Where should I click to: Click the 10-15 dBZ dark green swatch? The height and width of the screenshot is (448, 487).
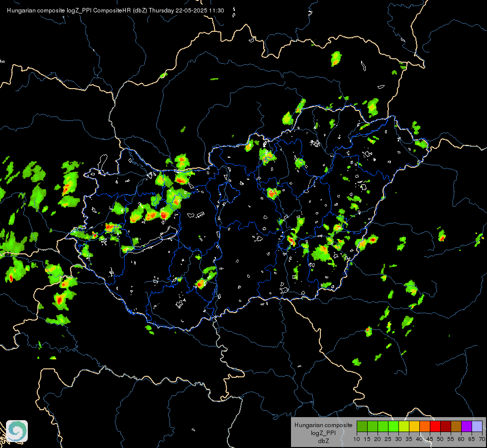point(362,427)
